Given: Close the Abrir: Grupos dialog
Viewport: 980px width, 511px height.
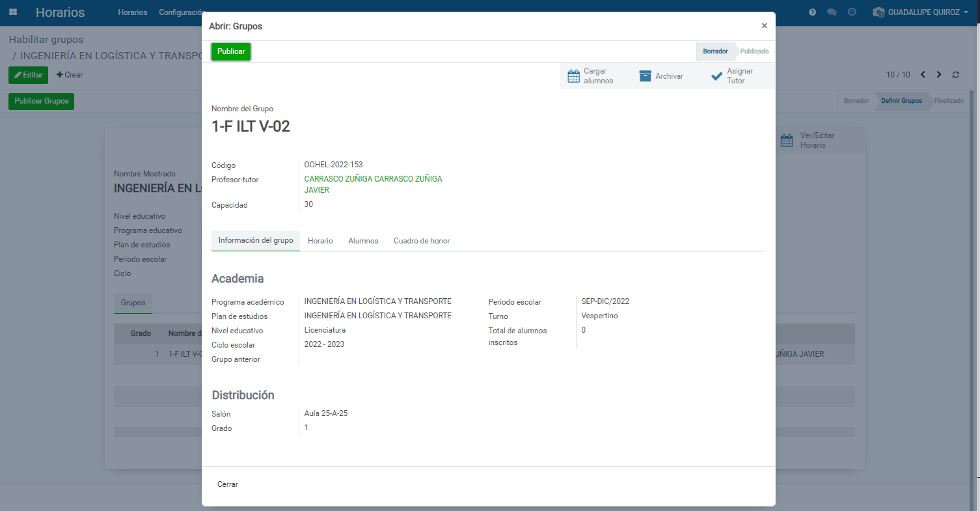Looking at the screenshot, I should tap(764, 26).
